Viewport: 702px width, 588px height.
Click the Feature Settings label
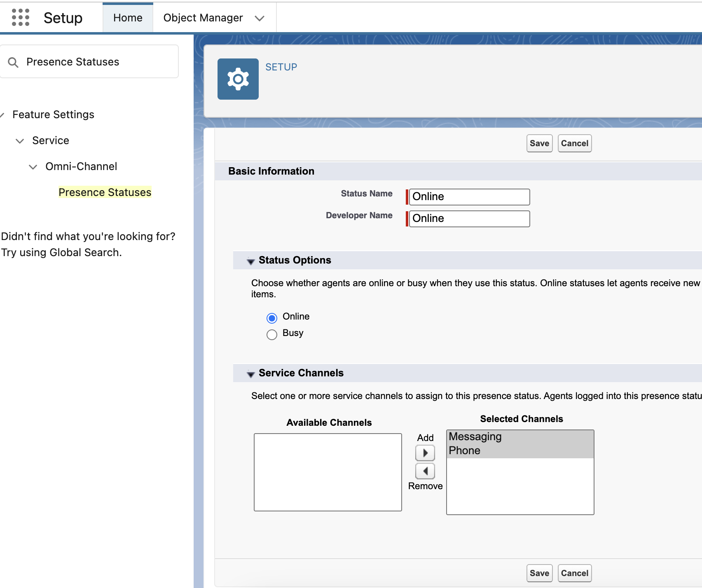click(54, 114)
